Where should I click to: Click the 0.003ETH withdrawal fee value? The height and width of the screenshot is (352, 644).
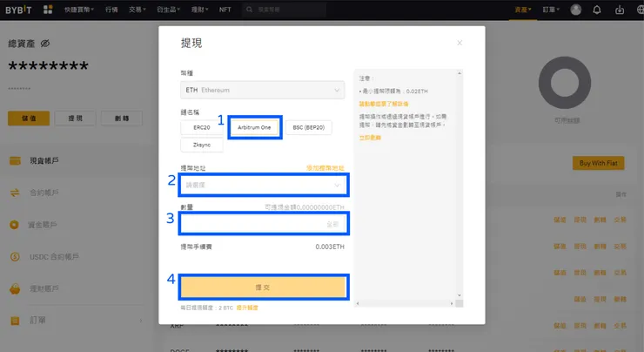point(330,247)
